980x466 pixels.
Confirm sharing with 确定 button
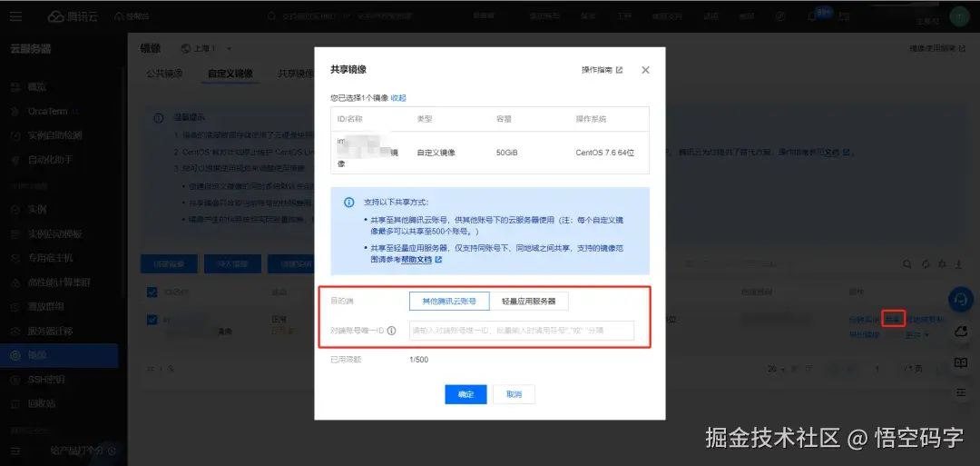click(x=465, y=395)
